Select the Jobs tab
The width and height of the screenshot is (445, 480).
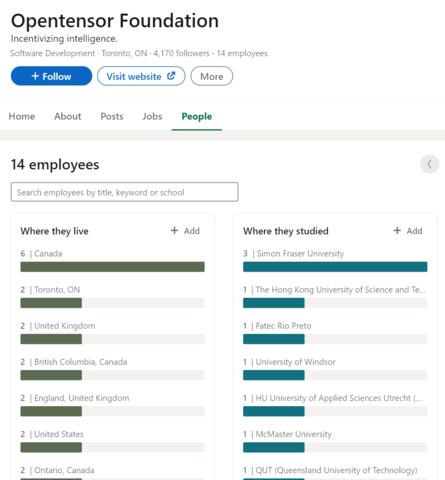(x=152, y=116)
